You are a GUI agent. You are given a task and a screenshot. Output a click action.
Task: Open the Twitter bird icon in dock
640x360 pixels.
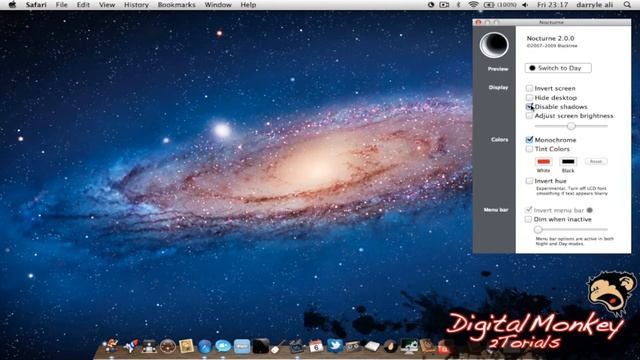coord(335,346)
